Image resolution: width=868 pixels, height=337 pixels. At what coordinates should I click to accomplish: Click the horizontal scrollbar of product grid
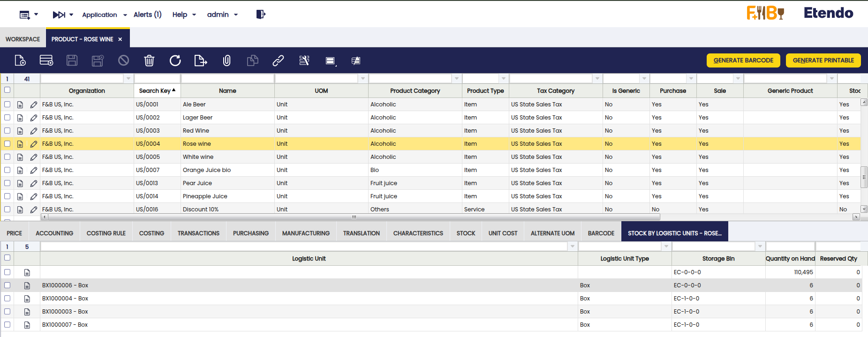pyautogui.click(x=354, y=217)
